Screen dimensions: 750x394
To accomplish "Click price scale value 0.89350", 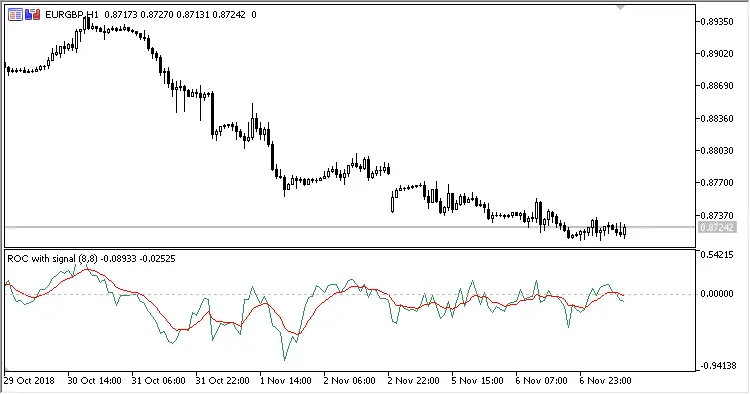I will click(717, 22).
